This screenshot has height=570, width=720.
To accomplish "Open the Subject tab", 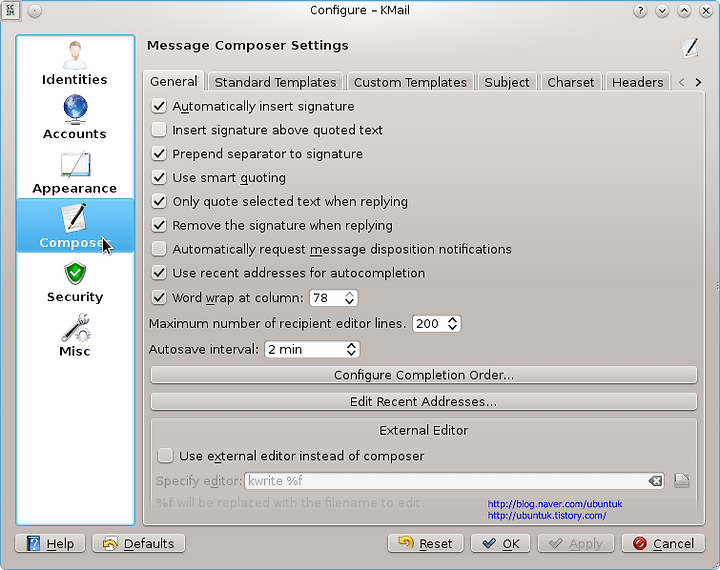I will pos(507,82).
